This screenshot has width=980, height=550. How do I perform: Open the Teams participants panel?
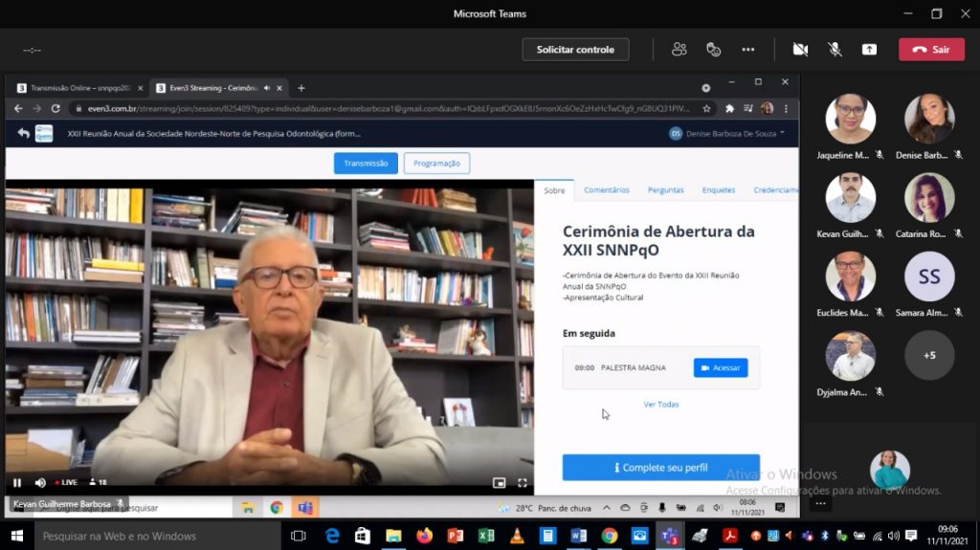(679, 50)
